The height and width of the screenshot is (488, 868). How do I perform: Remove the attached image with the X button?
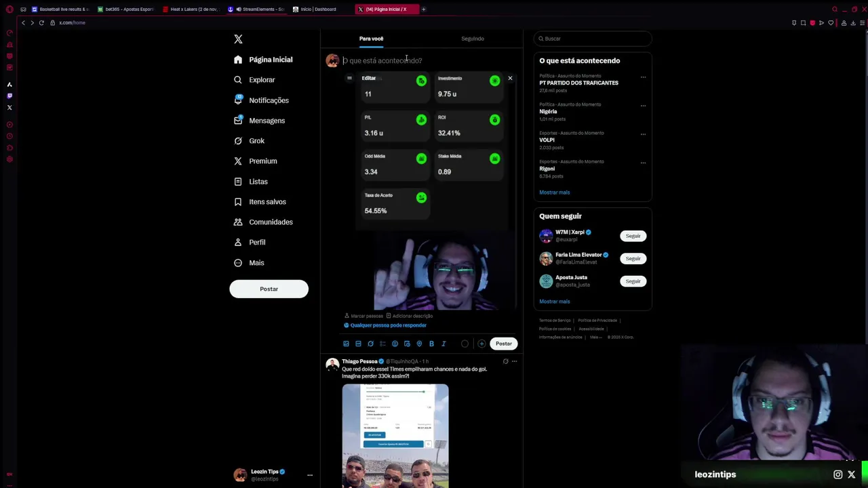510,79
